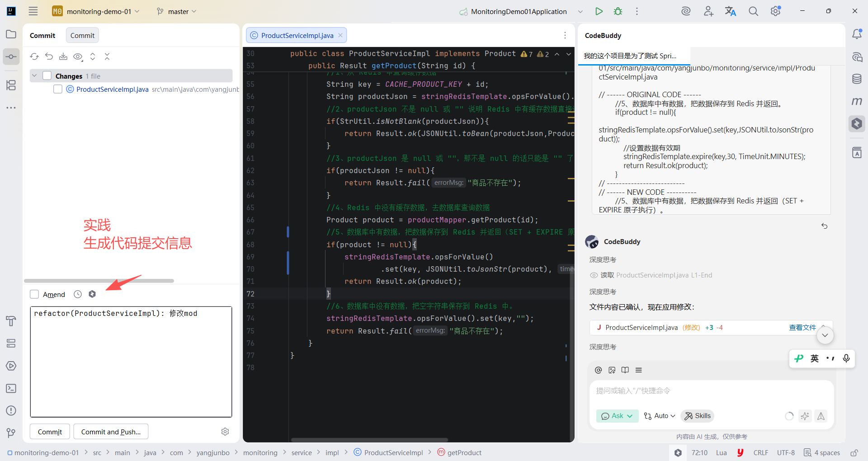Run MonitoringDemo01Application
Viewport: 868px width, 461px height.
tap(599, 11)
